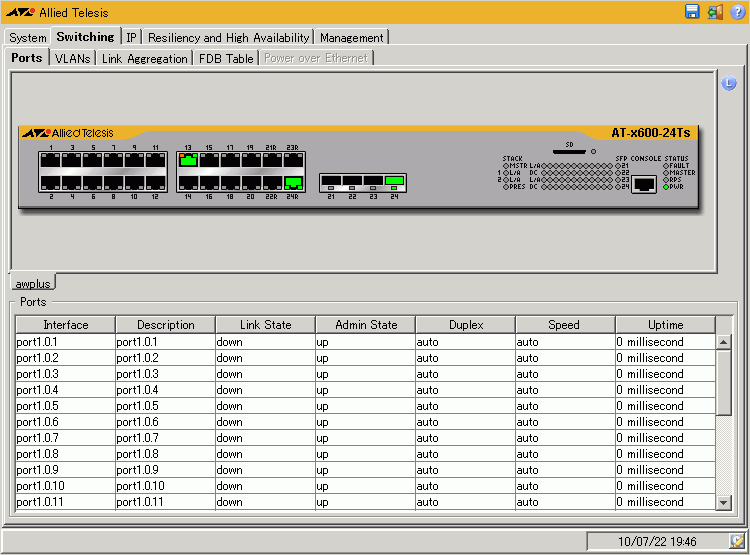750x555 pixels.
Task: Select port 7 on the switch image
Action: 113,160
